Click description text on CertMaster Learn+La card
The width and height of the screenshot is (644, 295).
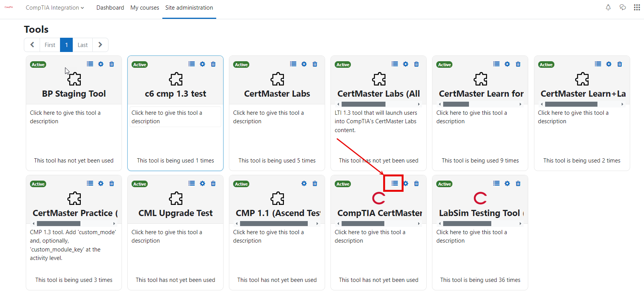pos(573,117)
